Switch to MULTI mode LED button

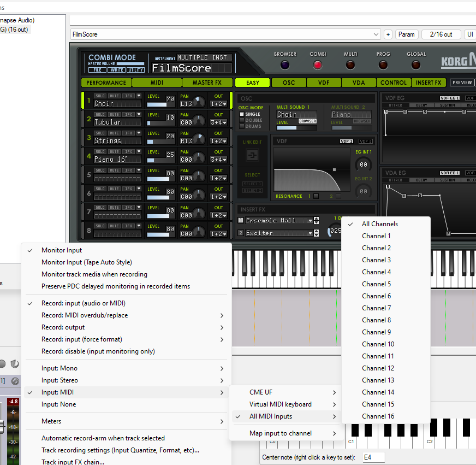coord(350,65)
